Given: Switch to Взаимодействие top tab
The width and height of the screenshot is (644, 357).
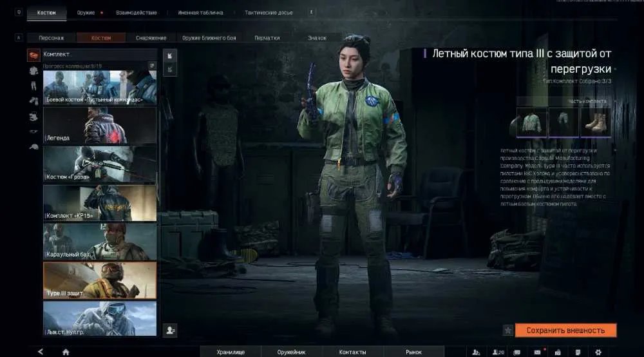Looking at the screenshot, I should [137, 13].
